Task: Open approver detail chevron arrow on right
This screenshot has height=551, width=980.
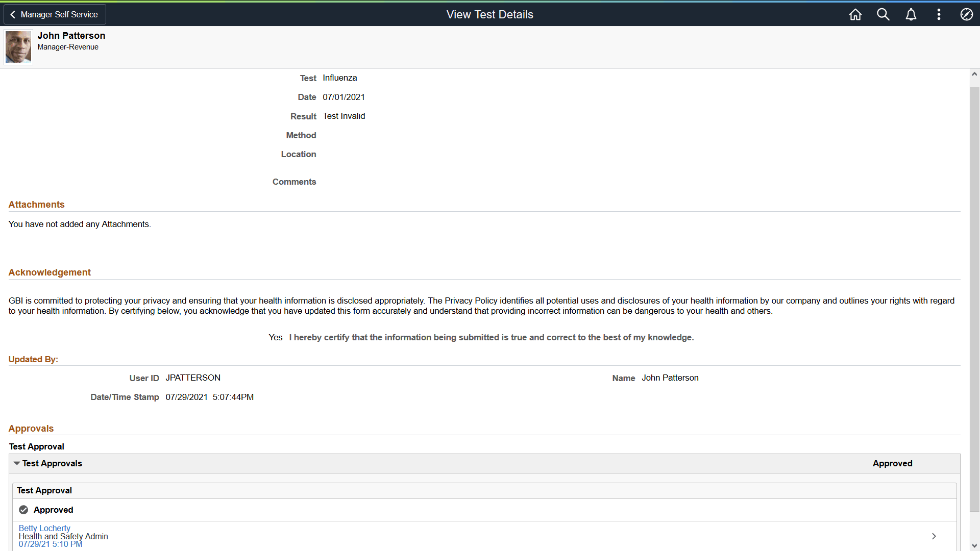Action: tap(934, 536)
